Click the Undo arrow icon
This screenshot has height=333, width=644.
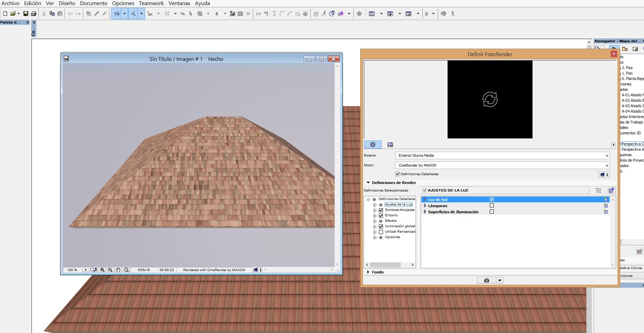tap(70, 14)
